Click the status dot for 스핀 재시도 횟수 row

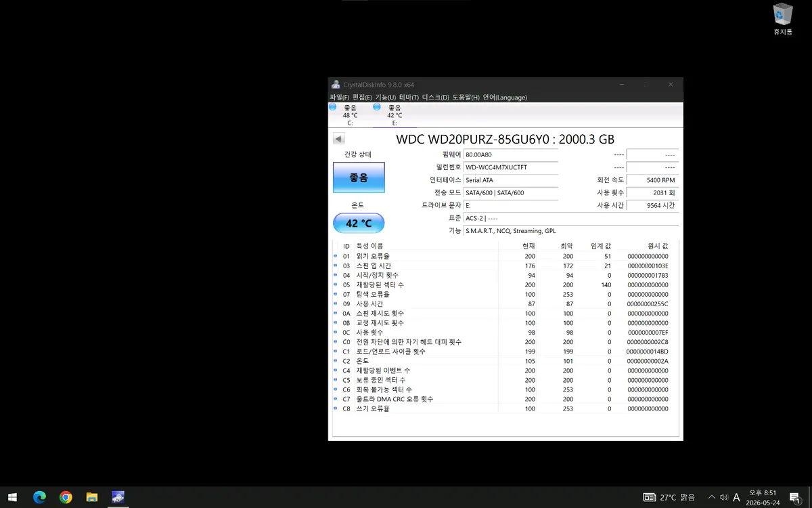point(335,313)
